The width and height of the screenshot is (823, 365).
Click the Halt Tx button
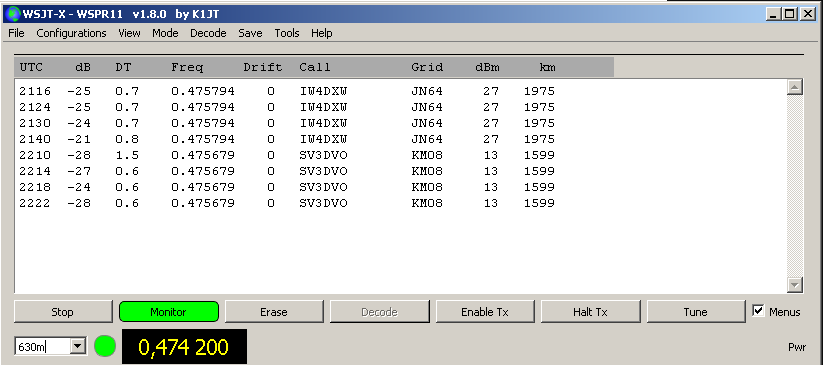pos(590,312)
